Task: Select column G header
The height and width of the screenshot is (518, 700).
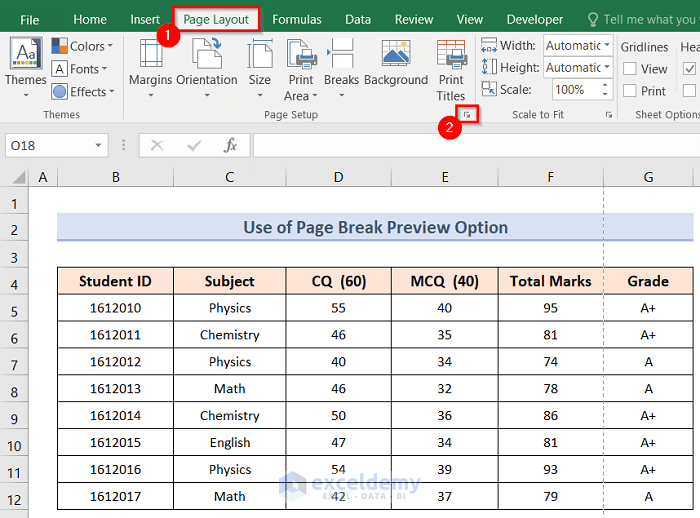Action: click(x=648, y=177)
